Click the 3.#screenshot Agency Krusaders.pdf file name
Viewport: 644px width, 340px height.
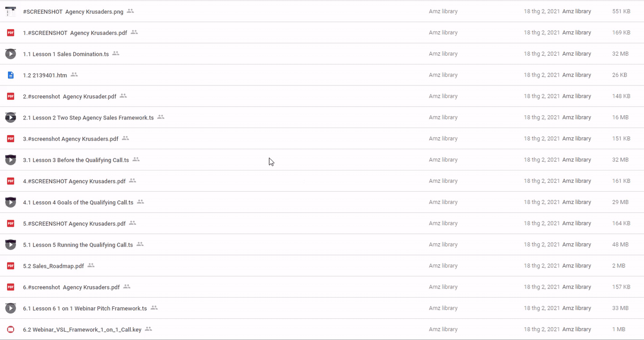(70, 139)
